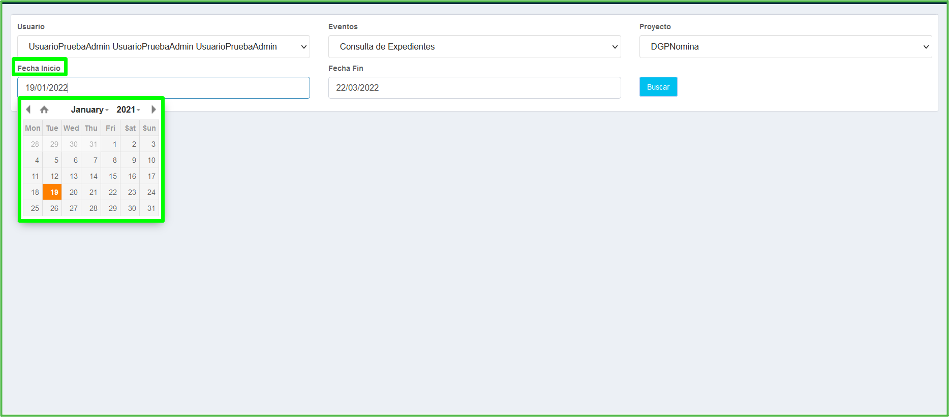
Task: Pick day 25 in the calendar
Action: point(34,208)
